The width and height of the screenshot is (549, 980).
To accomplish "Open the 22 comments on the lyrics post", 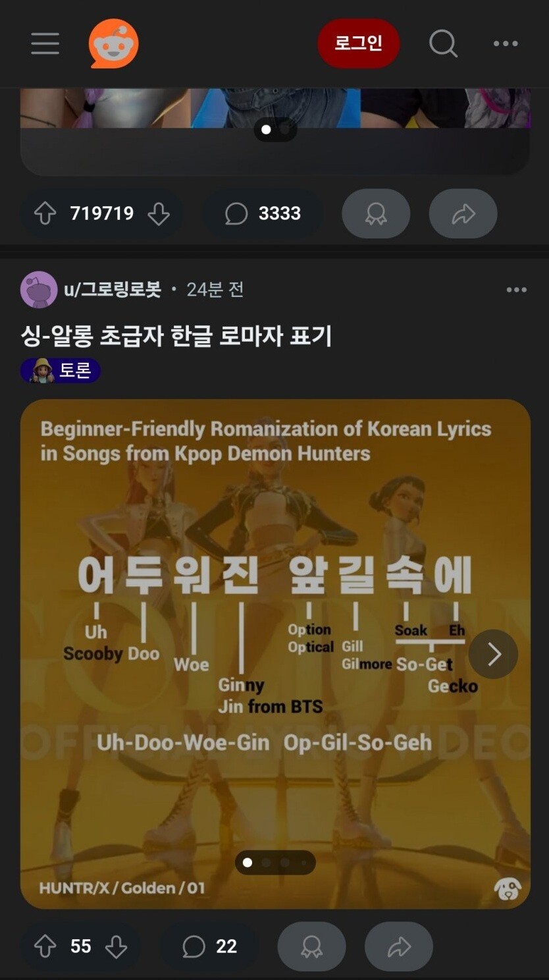I will tap(209, 946).
